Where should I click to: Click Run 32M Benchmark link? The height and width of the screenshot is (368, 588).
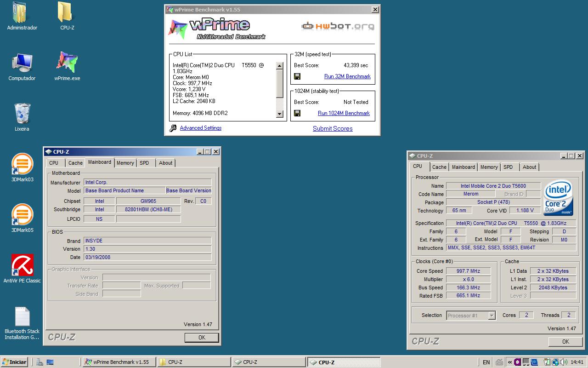click(x=347, y=76)
